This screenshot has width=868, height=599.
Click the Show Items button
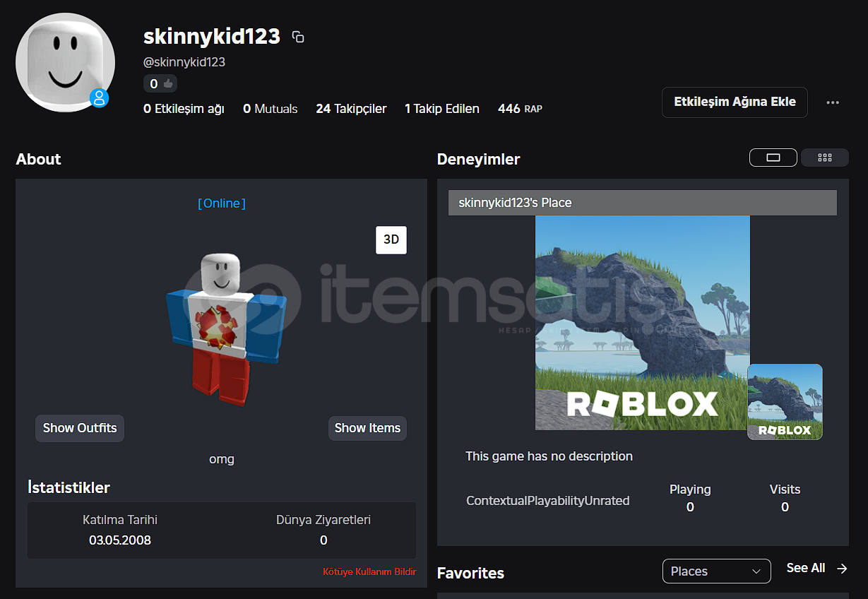click(x=367, y=428)
